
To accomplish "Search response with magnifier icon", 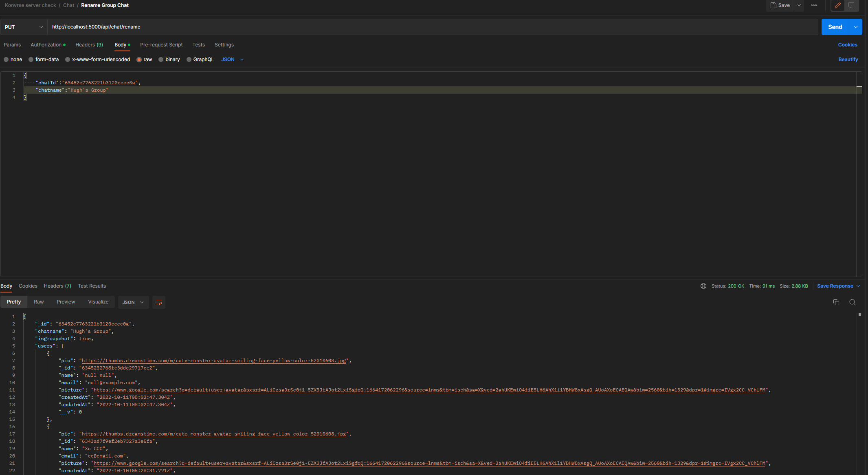I will click(852, 302).
